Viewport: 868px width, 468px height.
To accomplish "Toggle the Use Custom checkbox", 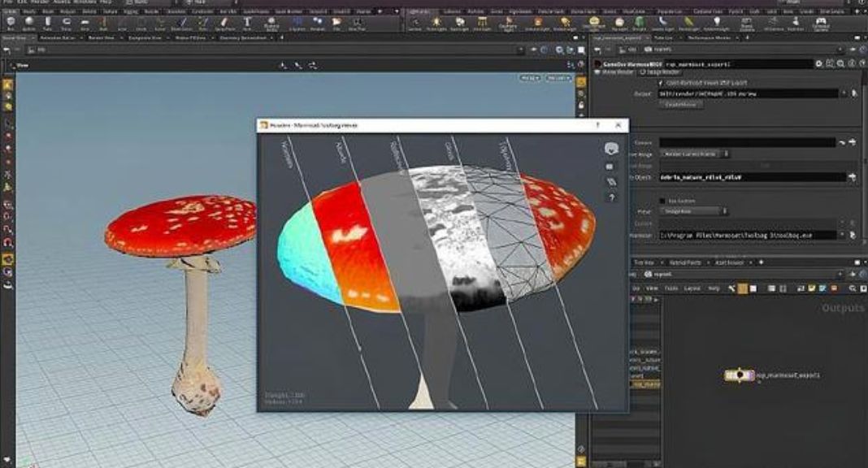I will 662,201.
